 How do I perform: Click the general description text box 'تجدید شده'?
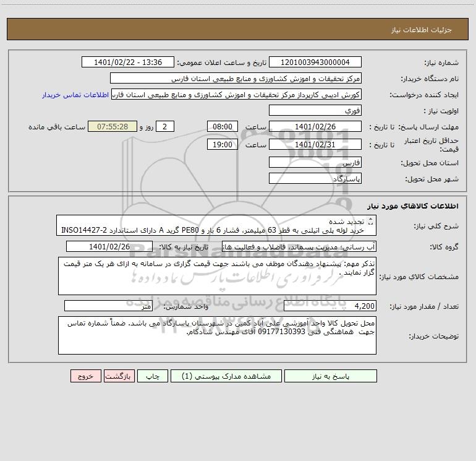[x=216, y=225]
